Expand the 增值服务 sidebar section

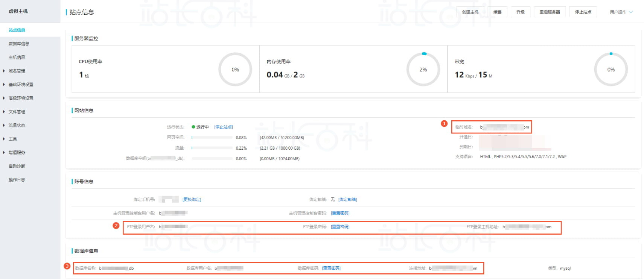[x=17, y=153]
